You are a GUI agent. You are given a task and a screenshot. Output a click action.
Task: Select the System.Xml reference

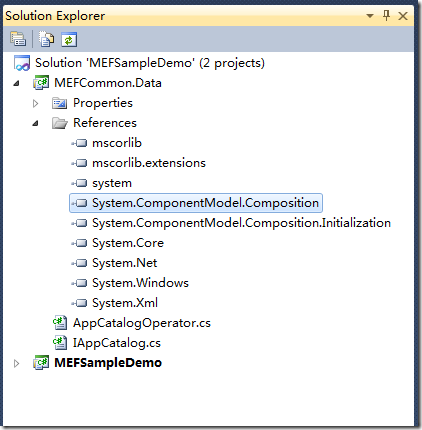(x=125, y=303)
